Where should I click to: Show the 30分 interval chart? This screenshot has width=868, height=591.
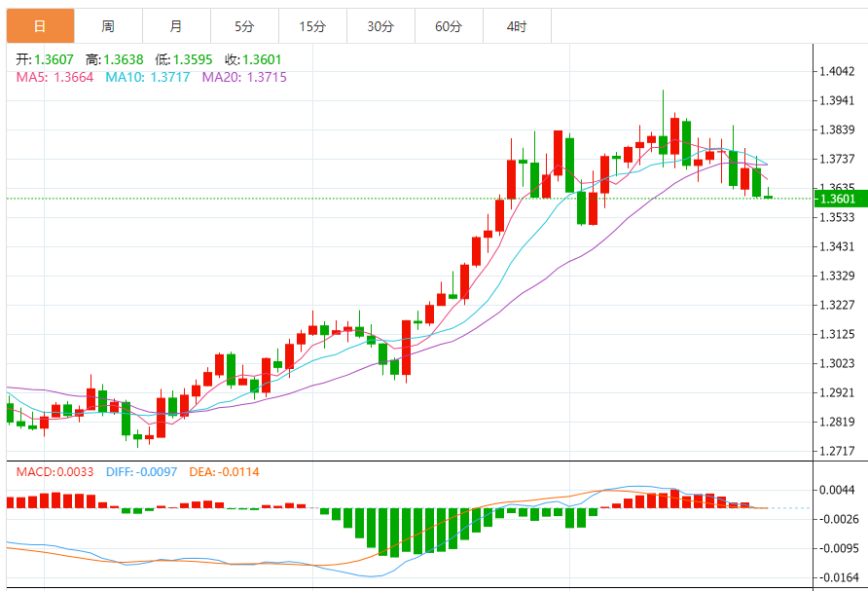380,26
